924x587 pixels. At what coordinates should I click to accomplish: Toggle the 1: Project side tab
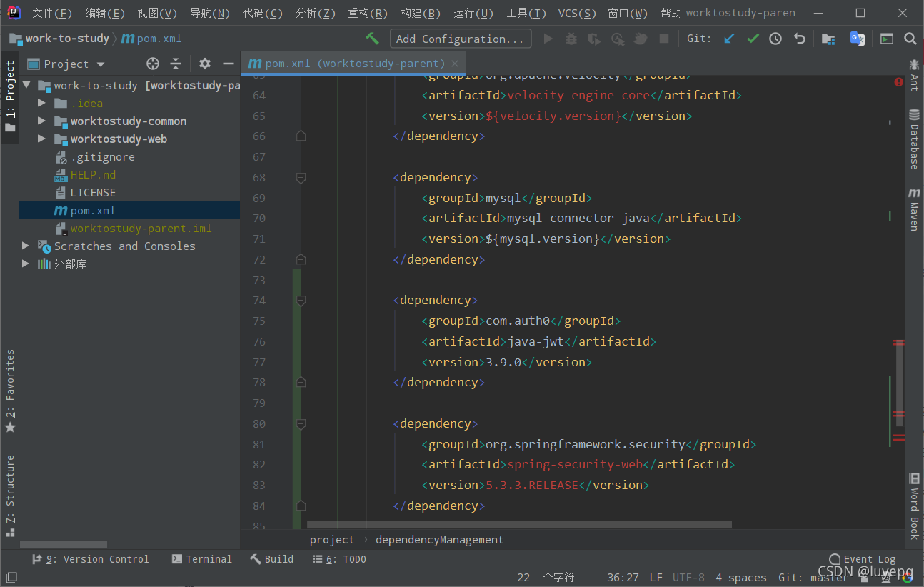pos(10,96)
